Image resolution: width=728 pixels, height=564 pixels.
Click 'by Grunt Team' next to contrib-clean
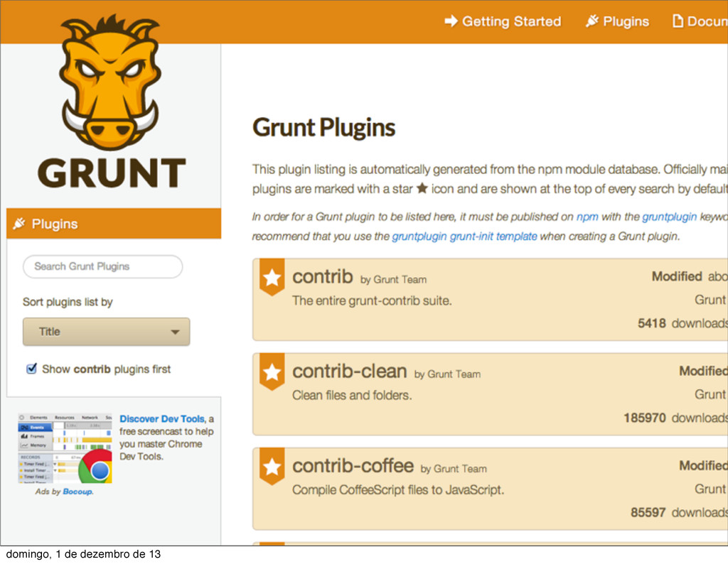[x=447, y=374]
